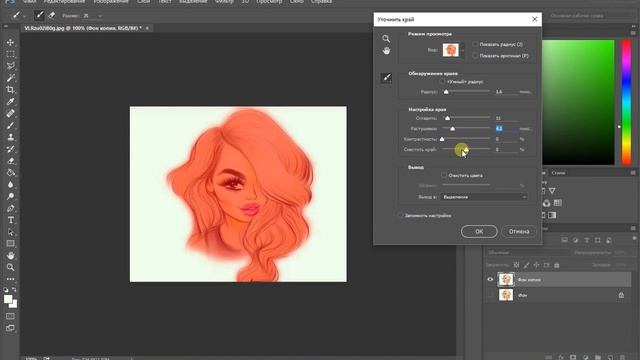Select the Rectangular Marquee tool
Screen dimensions: 640x360
click(x=11, y=54)
